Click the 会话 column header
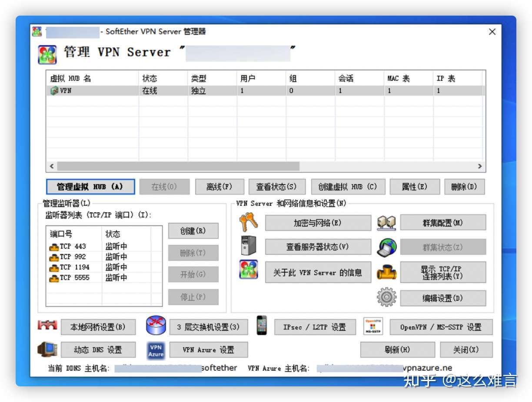 pos(359,78)
